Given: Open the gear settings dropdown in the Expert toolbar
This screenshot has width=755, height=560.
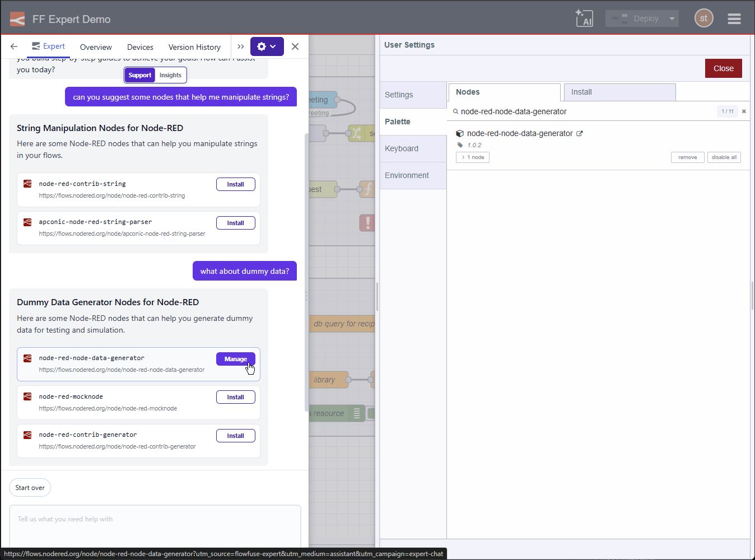Looking at the screenshot, I should [267, 46].
